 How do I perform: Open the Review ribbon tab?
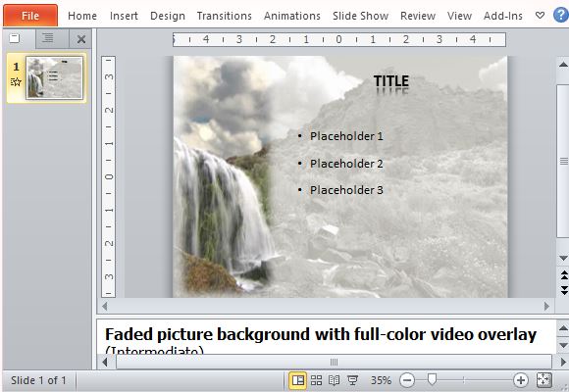pos(418,16)
